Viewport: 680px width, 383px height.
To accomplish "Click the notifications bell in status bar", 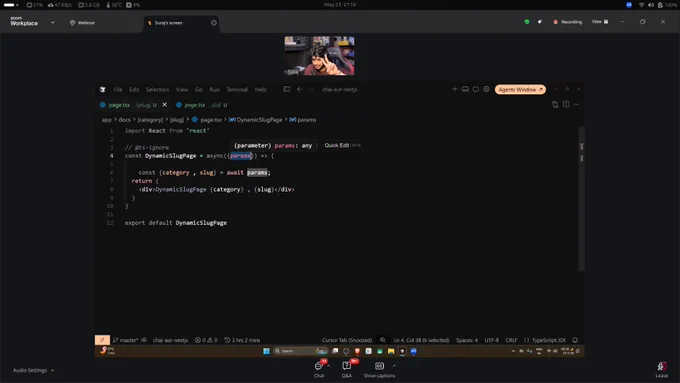I will pyautogui.click(x=575, y=340).
